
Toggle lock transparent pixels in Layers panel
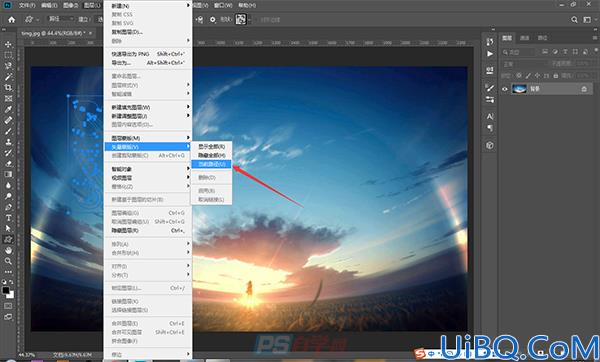click(x=519, y=76)
